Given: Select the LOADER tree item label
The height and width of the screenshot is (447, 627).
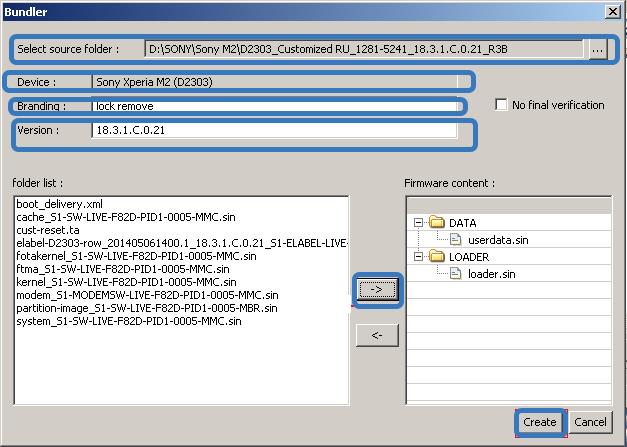Looking at the screenshot, I should [469, 257].
